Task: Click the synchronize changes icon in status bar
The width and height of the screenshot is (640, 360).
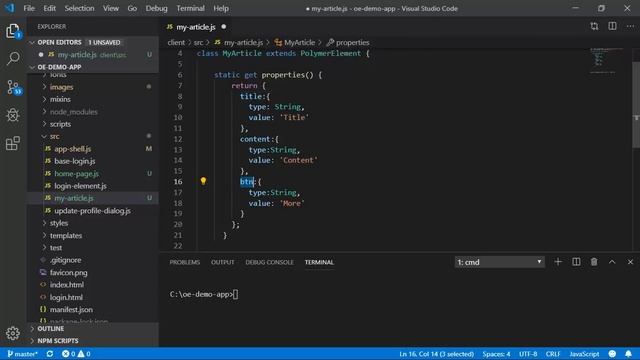Action: [50, 354]
